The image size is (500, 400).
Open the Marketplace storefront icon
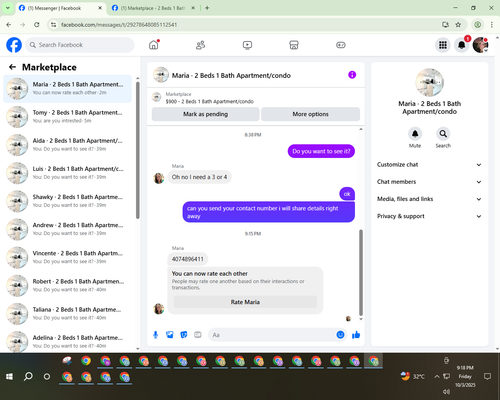pos(294,45)
